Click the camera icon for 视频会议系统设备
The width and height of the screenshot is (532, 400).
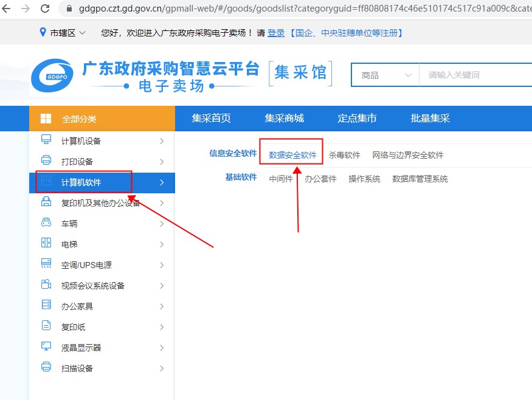point(46,284)
